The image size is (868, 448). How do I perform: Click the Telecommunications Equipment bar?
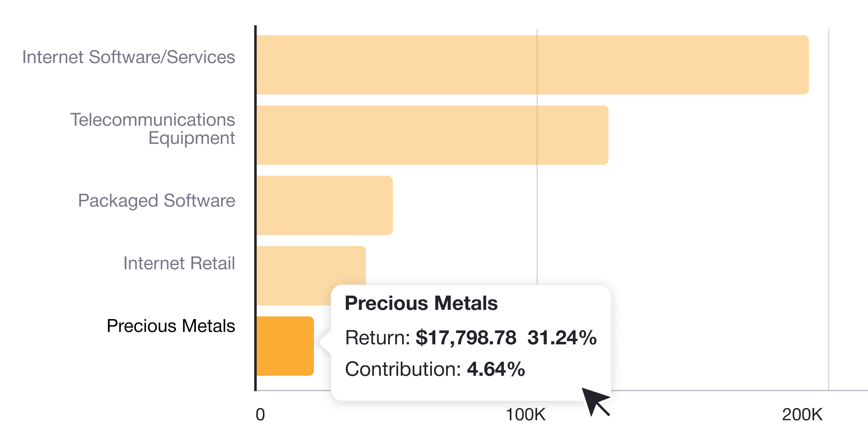432,135
